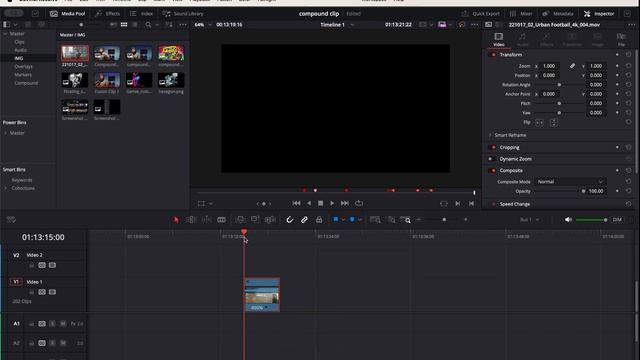Click the Overwrite Clip toolbar icon
This screenshot has height=360, width=640.
click(255, 220)
